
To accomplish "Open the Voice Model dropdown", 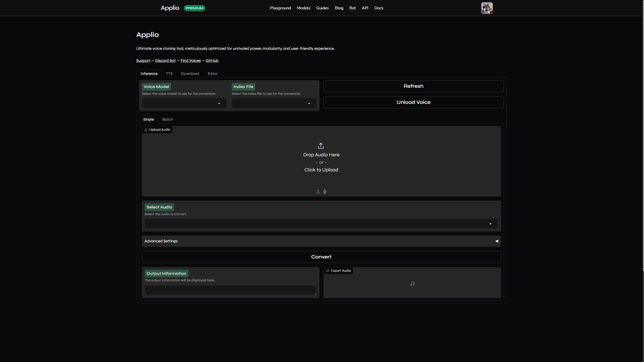I will coord(184,103).
